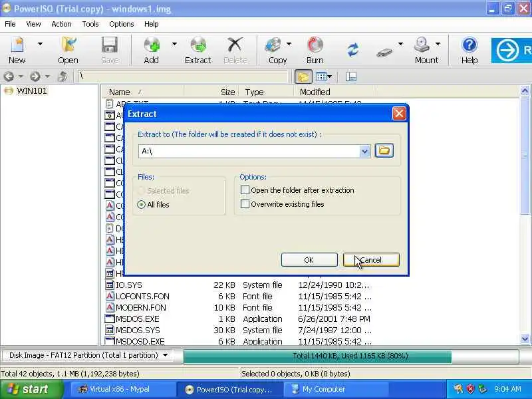Click the shield icon in system tray
The height and width of the screenshot is (399, 532).
[x=470, y=389]
